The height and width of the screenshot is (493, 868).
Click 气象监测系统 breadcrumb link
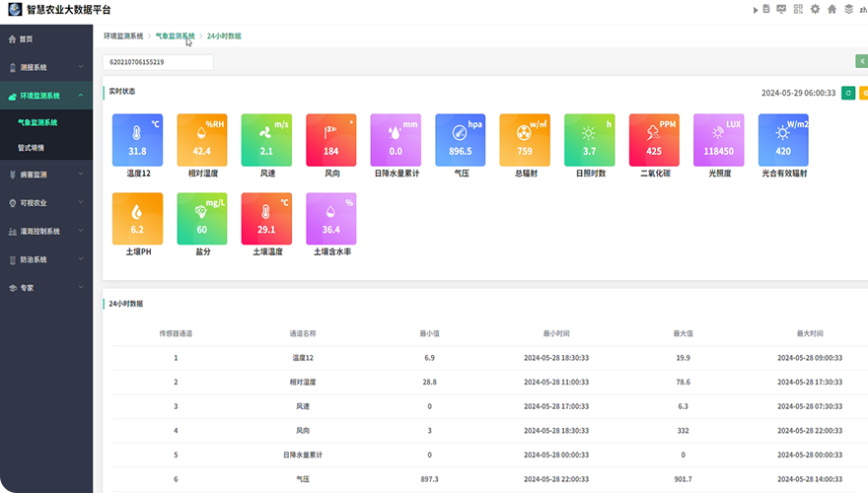(x=175, y=35)
